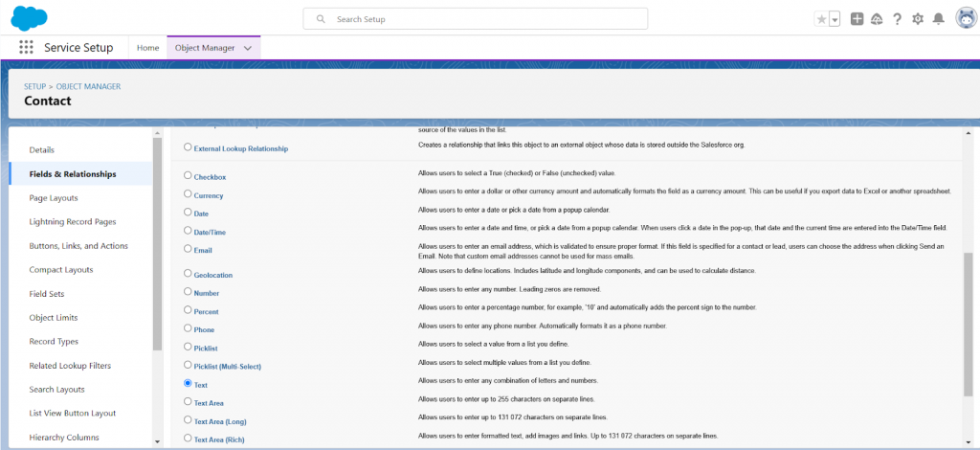Open Trailhead guidance icon

coord(877,19)
